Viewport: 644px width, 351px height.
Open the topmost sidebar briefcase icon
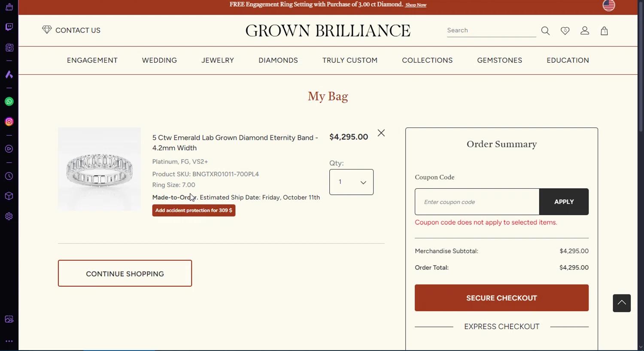(x=9, y=7)
